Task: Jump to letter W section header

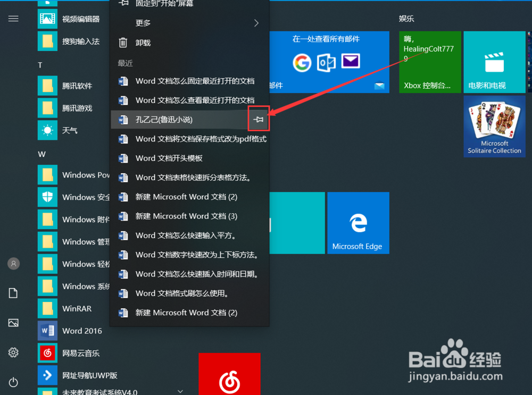Action: [x=41, y=154]
